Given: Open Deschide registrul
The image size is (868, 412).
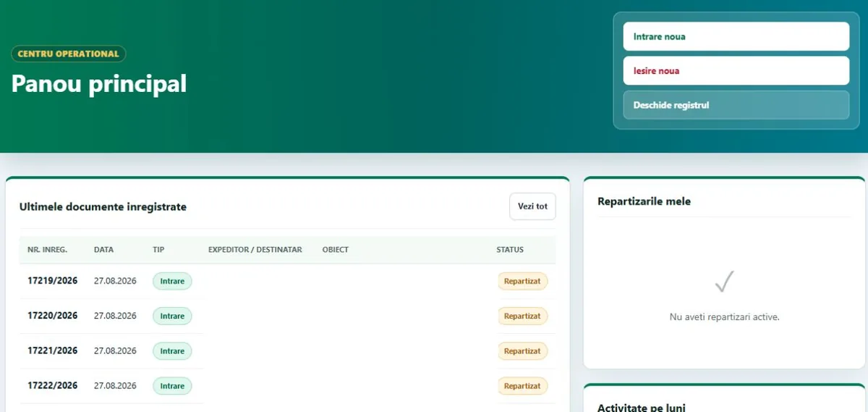Looking at the screenshot, I should pyautogui.click(x=736, y=105).
